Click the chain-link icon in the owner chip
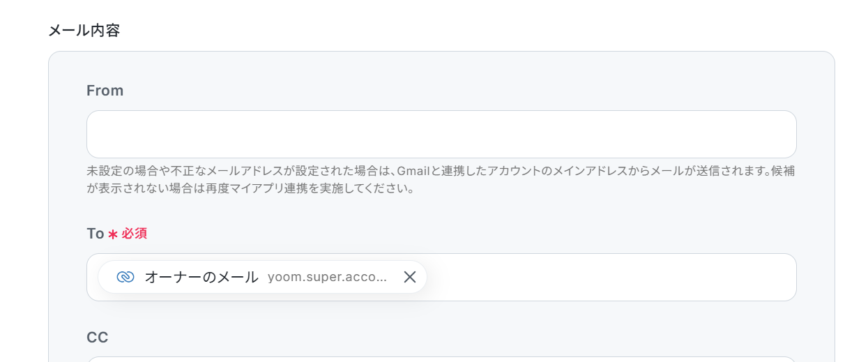The width and height of the screenshot is (868, 362). [x=125, y=277]
